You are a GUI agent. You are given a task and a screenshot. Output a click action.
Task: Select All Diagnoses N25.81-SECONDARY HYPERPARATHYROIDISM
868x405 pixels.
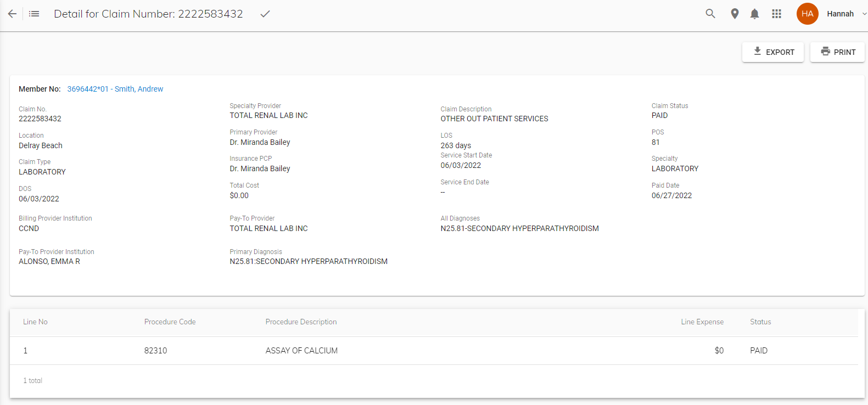click(x=519, y=228)
